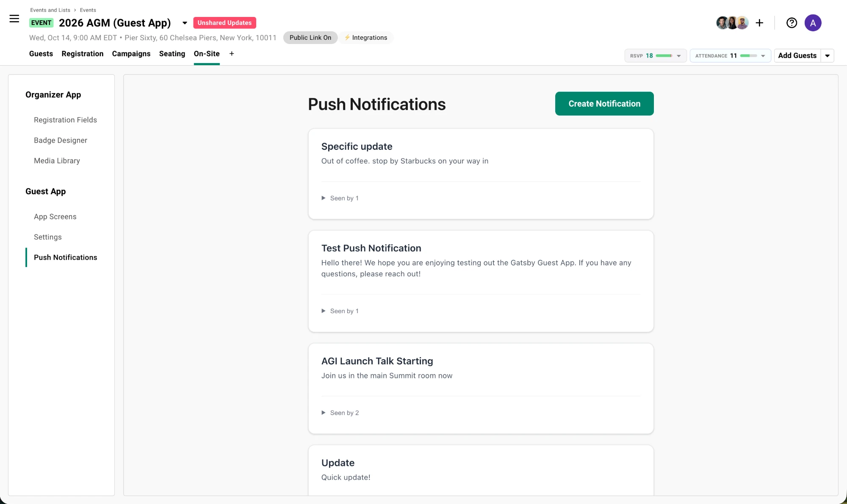The image size is (847, 504).
Task: Open the event title dropdown arrow
Action: (x=185, y=23)
